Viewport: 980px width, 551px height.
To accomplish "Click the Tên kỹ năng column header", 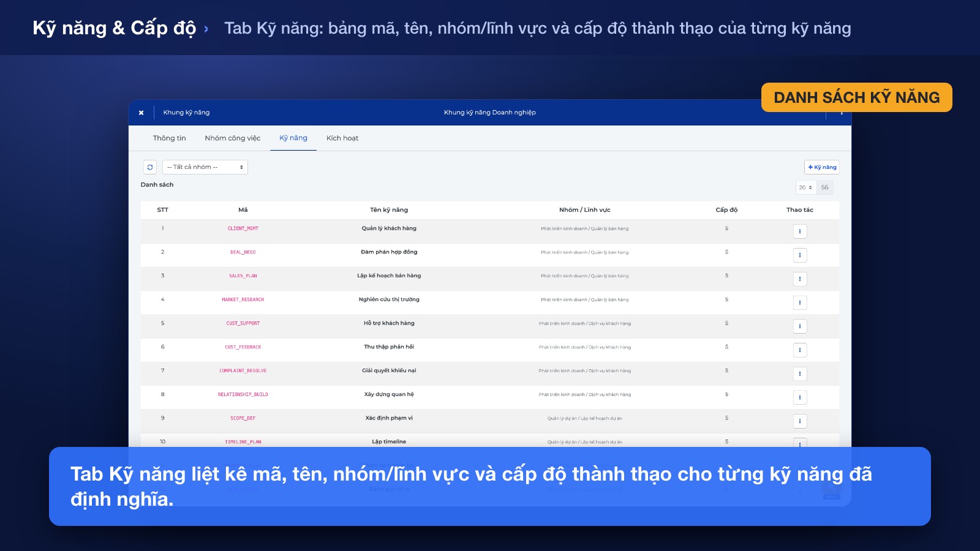I will (389, 210).
